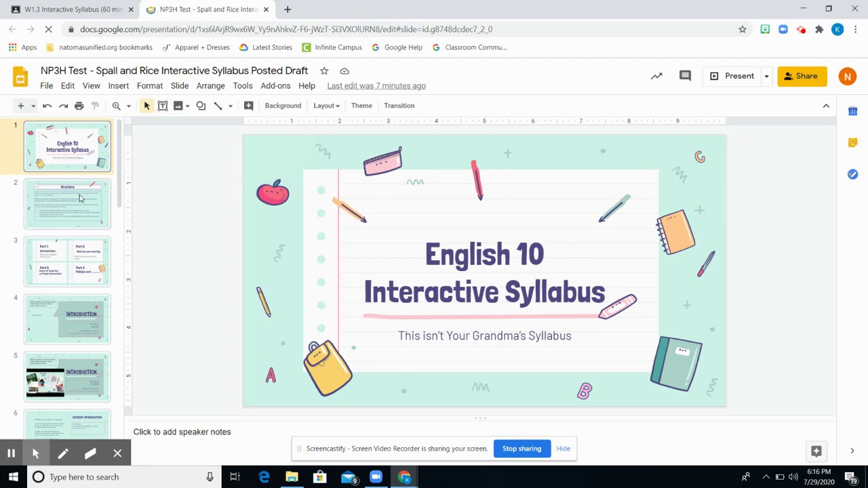
Task: Open the Arrange menu
Action: click(x=210, y=86)
